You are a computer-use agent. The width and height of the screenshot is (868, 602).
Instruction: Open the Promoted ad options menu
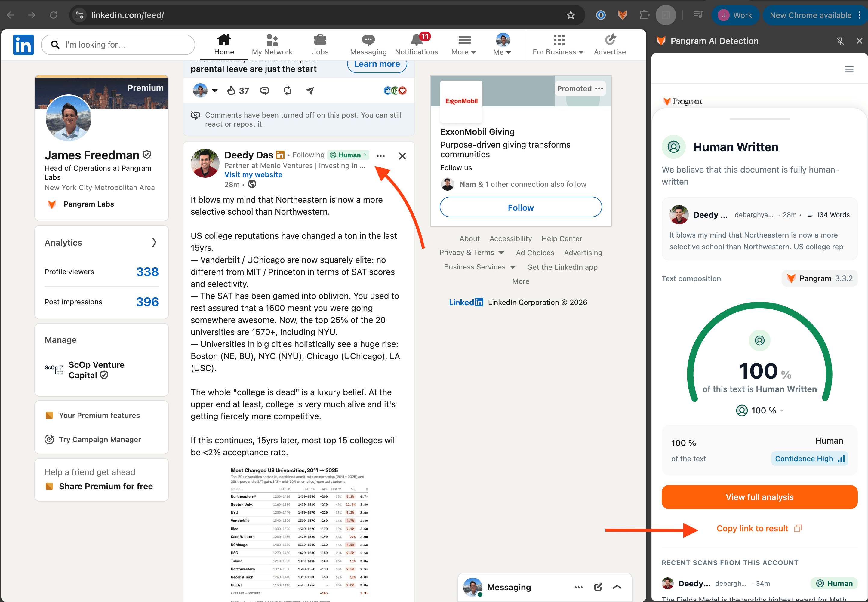point(599,88)
